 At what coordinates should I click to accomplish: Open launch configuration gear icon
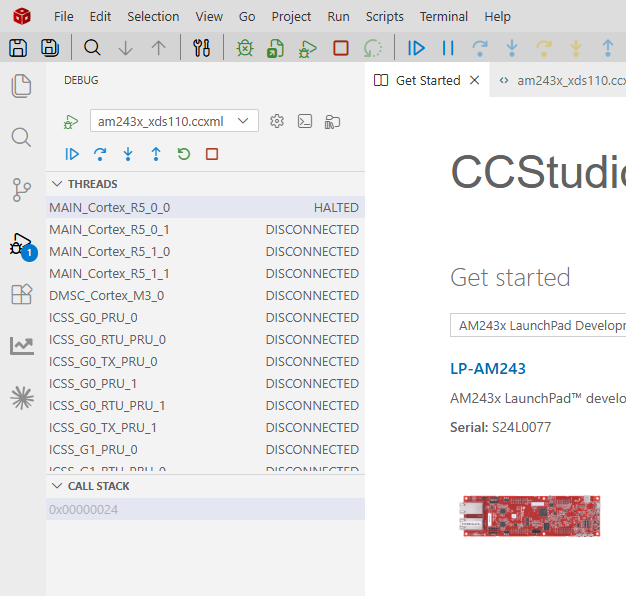point(277,121)
